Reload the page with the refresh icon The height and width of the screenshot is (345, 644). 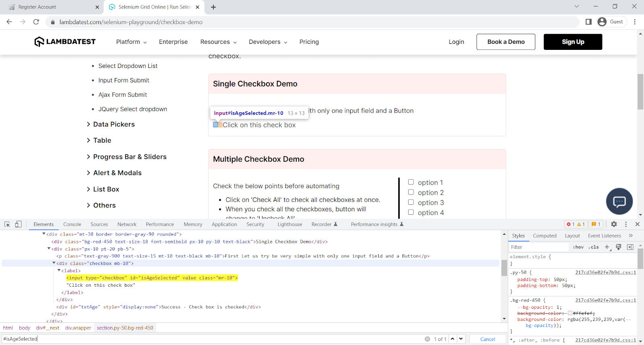[x=36, y=22]
